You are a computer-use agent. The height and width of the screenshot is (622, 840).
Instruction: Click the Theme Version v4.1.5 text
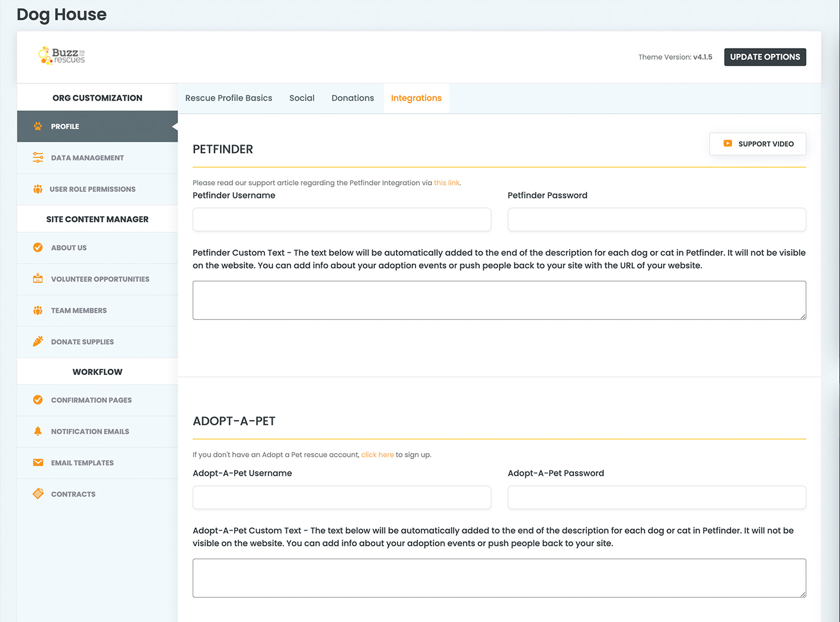[x=675, y=57]
